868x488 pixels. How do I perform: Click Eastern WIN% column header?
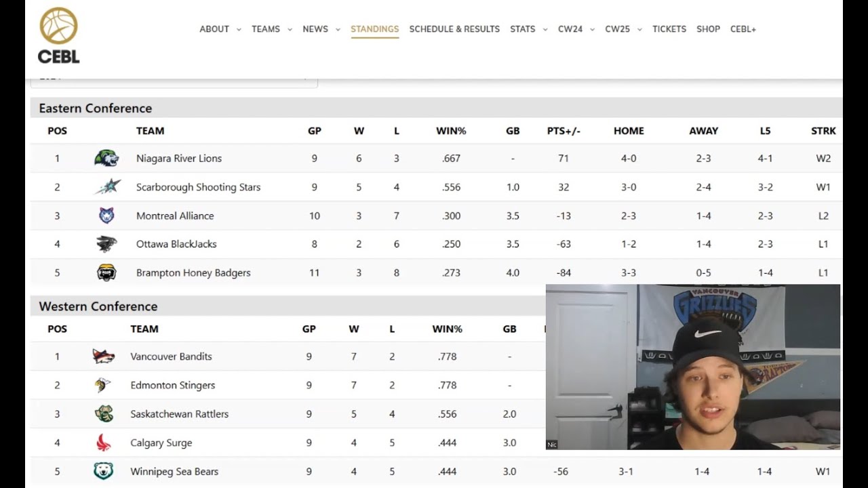tap(451, 131)
